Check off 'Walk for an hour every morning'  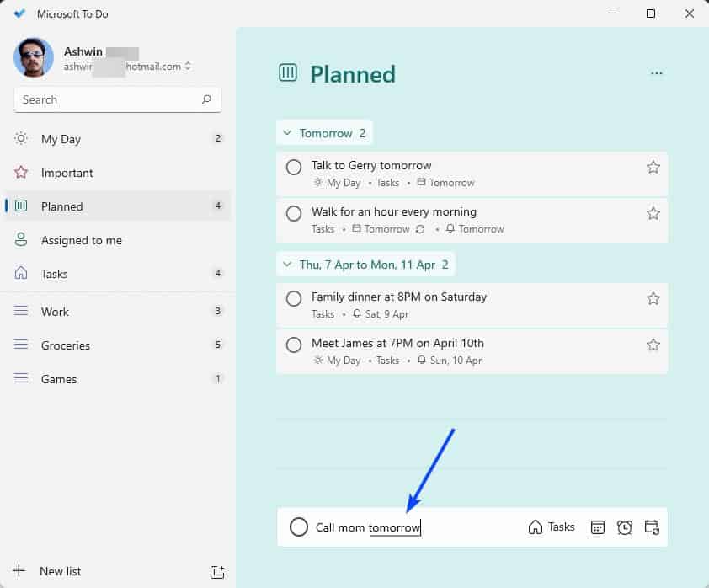[294, 213]
